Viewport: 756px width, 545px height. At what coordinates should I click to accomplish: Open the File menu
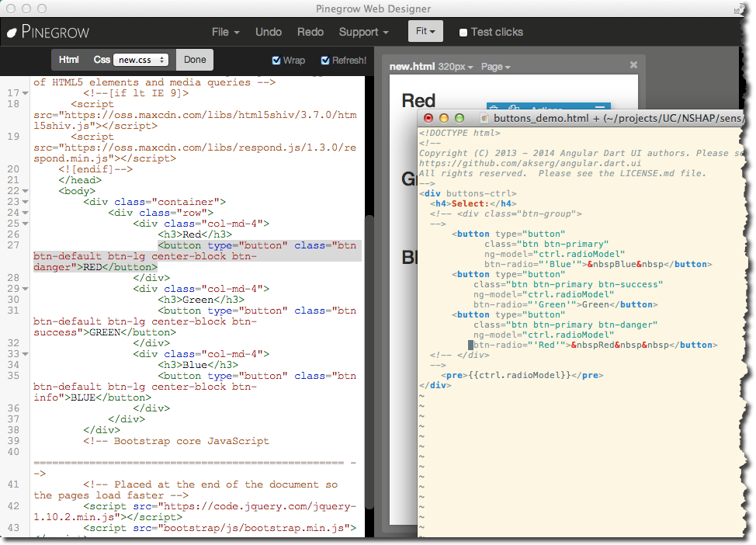[225, 32]
